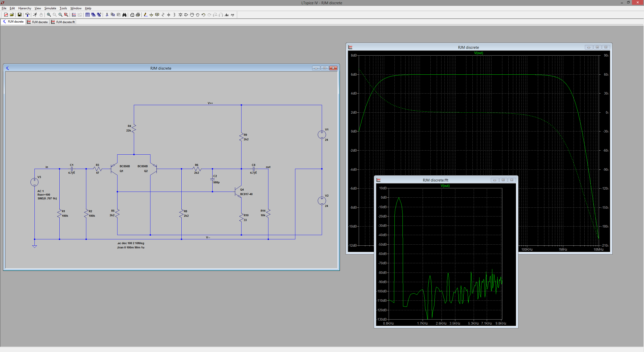
Task: Click the 'SINE(0 .707 1k)' source text
Action: click(x=47, y=198)
